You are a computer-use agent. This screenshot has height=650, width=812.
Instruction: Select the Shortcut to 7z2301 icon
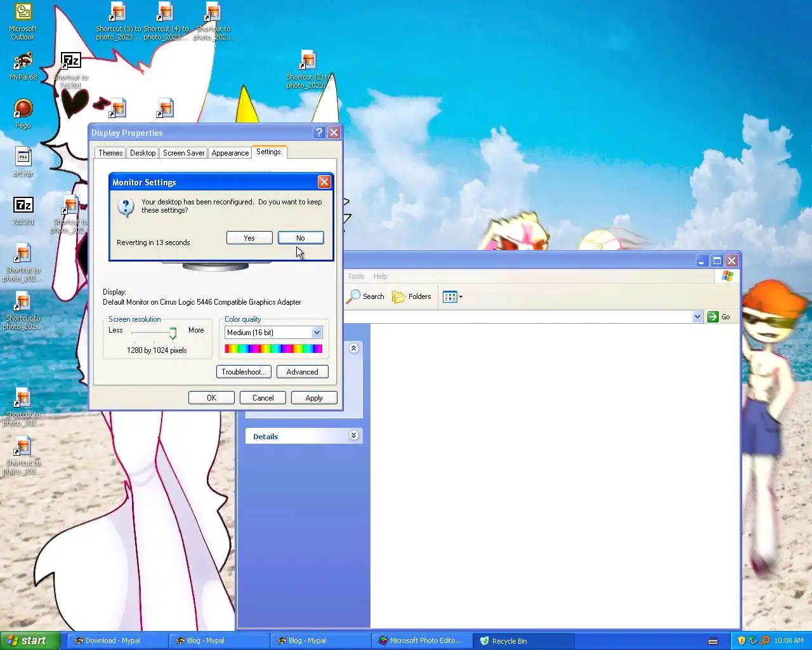coord(71,70)
